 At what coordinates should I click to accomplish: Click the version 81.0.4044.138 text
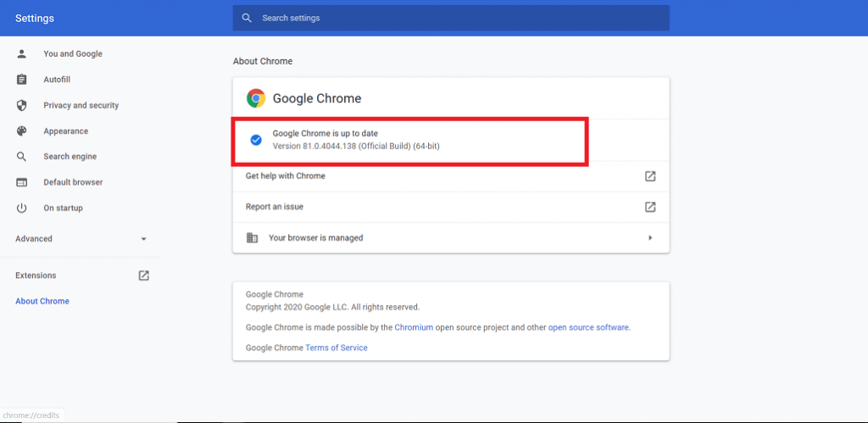point(357,146)
